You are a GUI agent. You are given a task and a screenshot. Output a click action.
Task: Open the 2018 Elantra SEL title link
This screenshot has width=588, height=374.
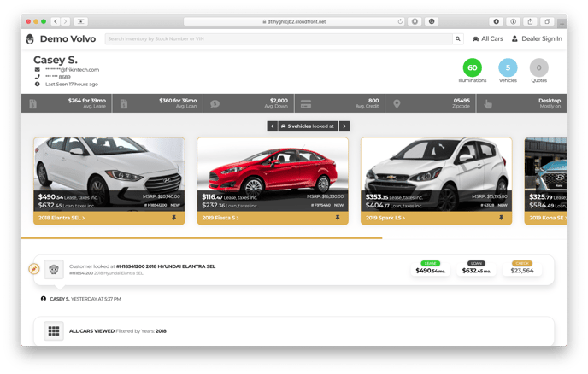tap(58, 218)
